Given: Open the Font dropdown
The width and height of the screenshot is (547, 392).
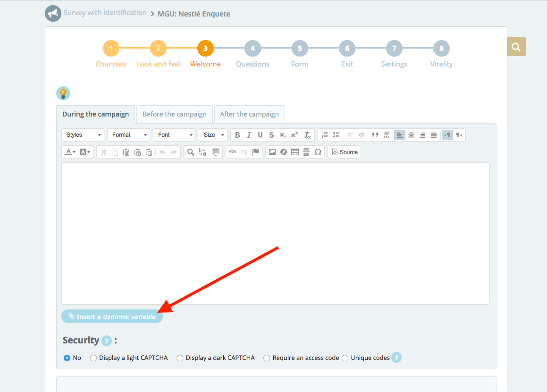Looking at the screenshot, I should pyautogui.click(x=174, y=135).
